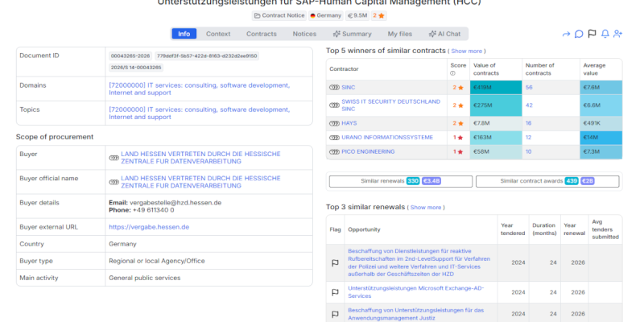
Task: Click the 330 similar renewals count badge
Action: [413, 181]
